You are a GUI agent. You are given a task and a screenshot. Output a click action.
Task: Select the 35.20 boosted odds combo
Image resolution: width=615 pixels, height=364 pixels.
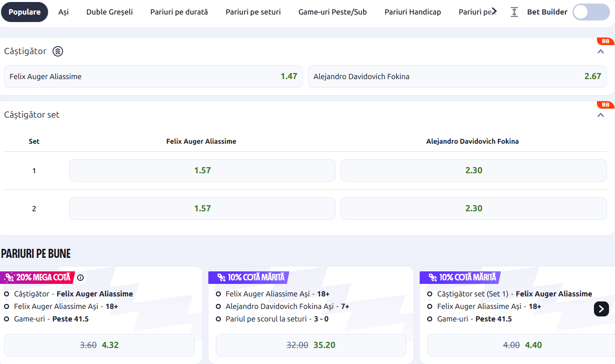click(x=311, y=345)
